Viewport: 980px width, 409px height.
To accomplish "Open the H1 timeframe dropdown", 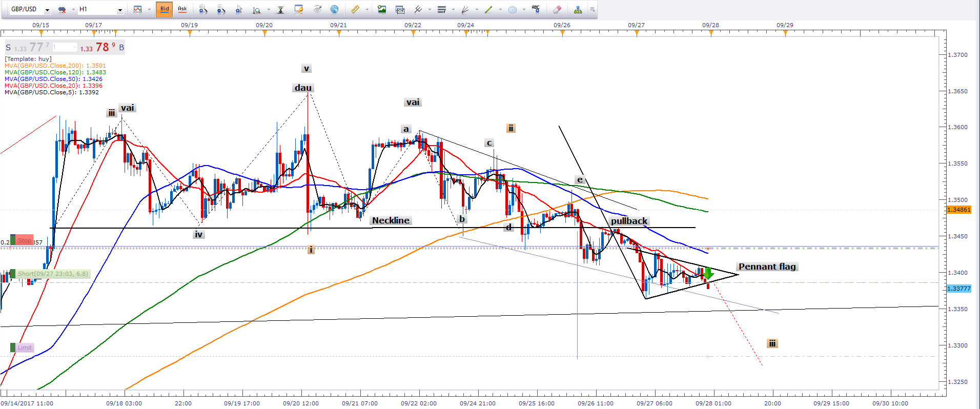I will [120, 10].
